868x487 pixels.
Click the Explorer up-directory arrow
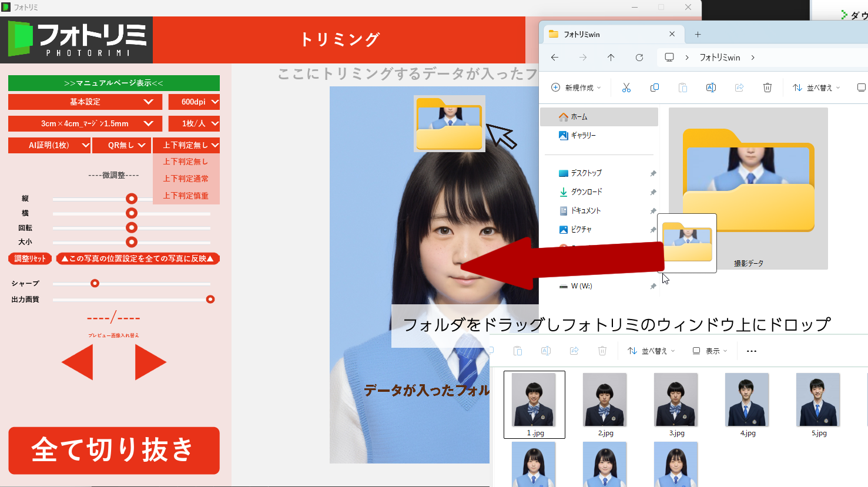coord(611,58)
